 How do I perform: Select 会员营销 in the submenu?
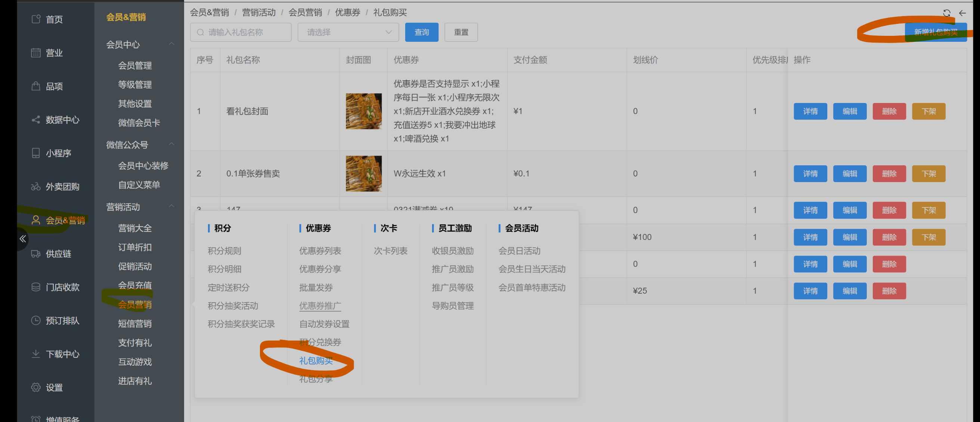[135, 304]
